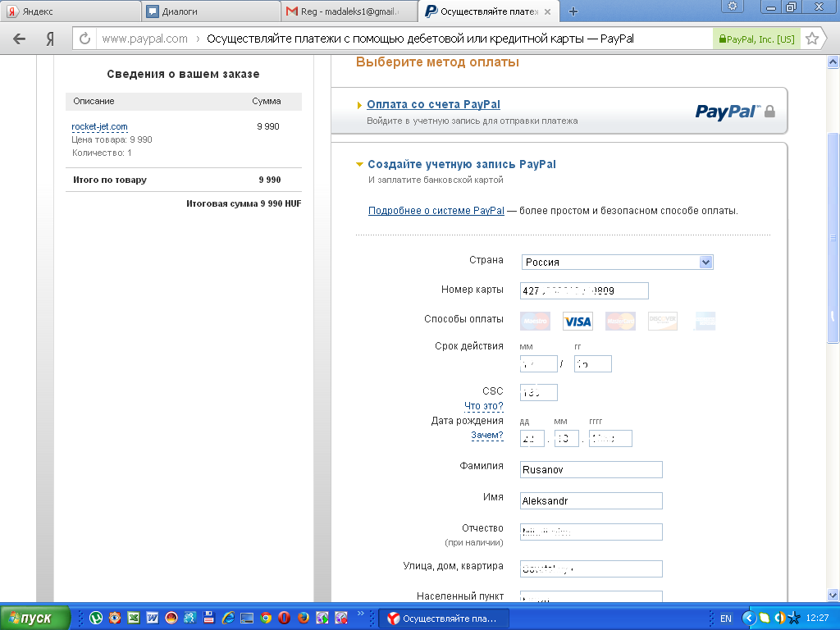The image size is (840, 630).
Task: Launch uTorrent from the quick launch bar
Action: pyautogui.click(x=96, y=619)
